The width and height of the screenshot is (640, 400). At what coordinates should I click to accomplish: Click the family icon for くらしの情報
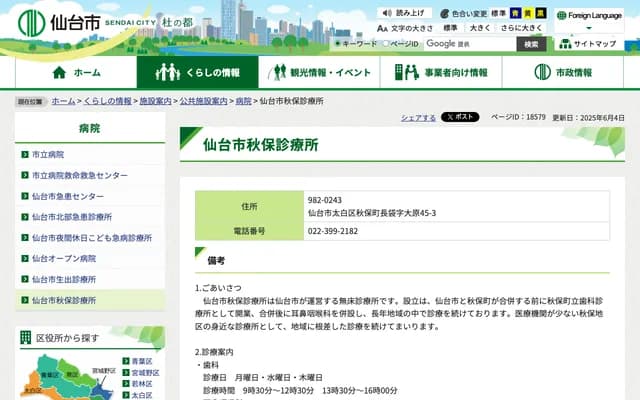[167, 72]
